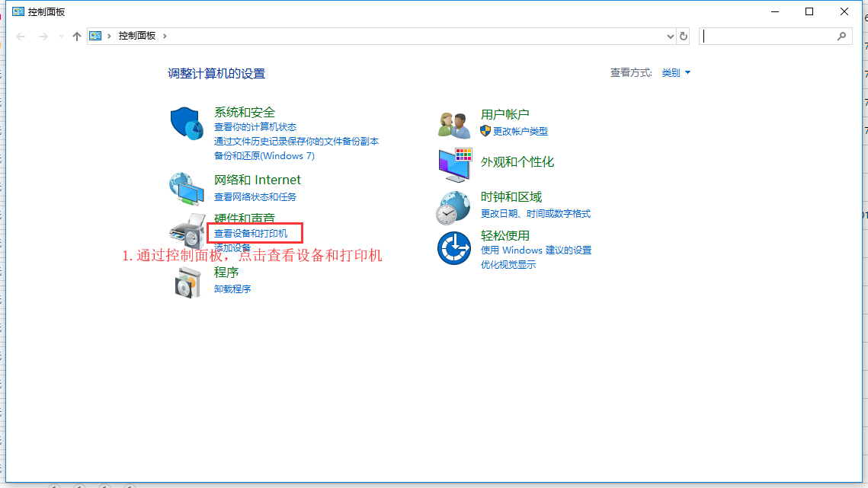Open 时钟和区域 category heading

click(x=511, y=197)
